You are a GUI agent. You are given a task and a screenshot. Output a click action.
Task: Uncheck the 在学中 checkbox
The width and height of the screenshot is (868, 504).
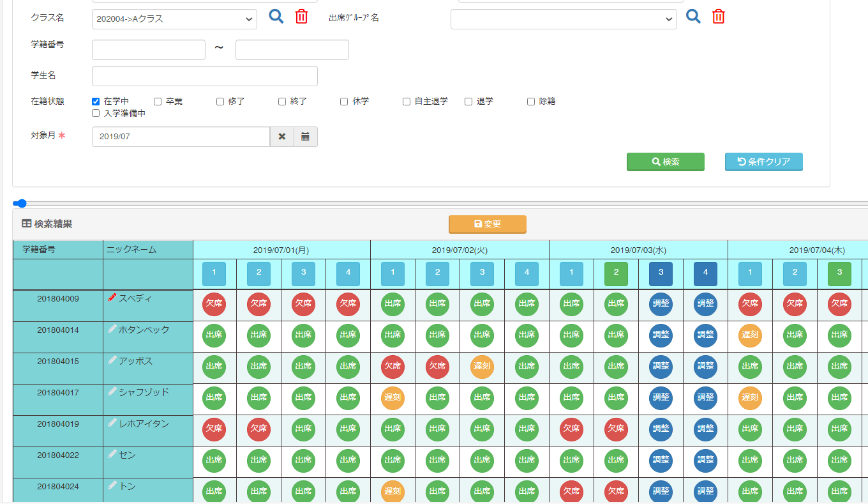coord(96,102)
